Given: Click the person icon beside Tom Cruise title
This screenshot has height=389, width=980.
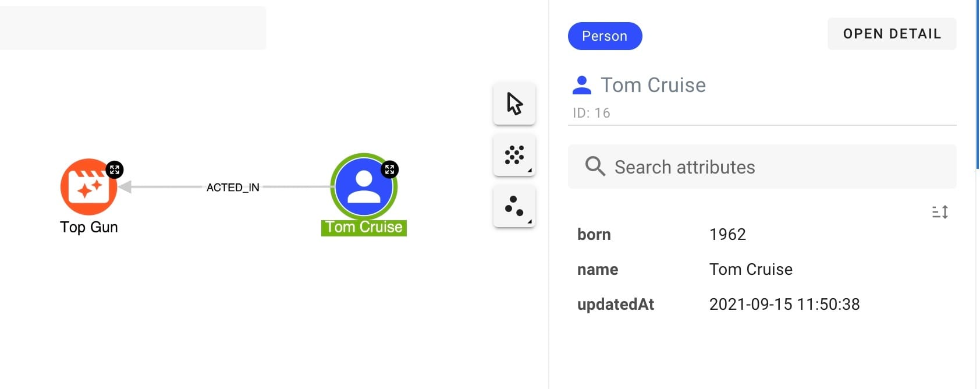Looking at the screenshot, I should (x=582, y=85).
